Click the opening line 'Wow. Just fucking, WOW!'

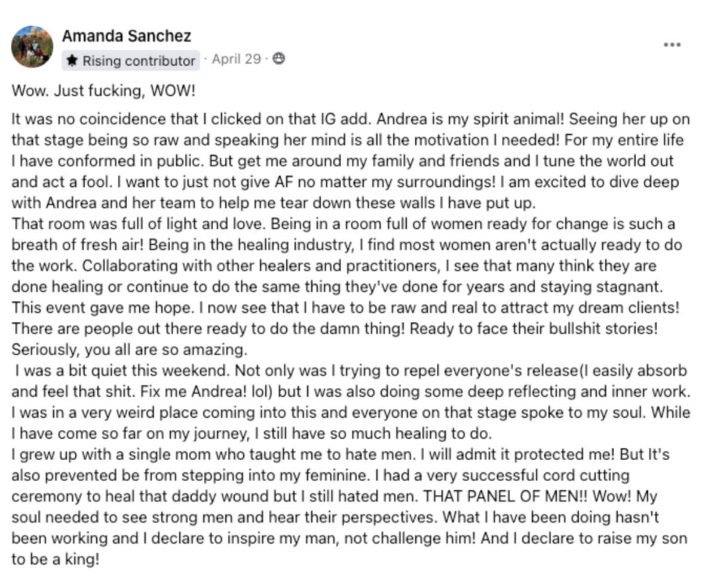click(103, 91)
